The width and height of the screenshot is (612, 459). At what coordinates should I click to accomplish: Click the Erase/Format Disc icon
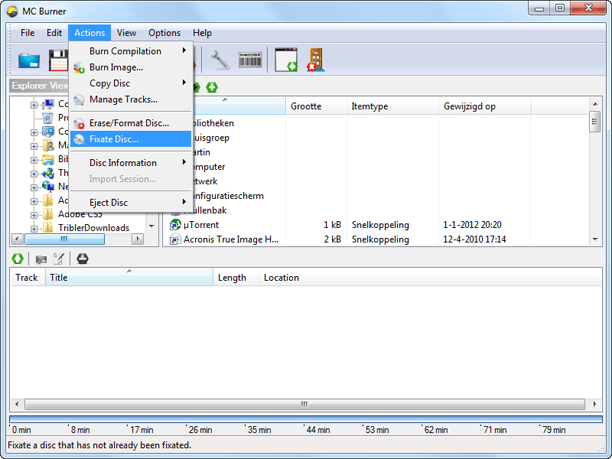coord(79,123)
